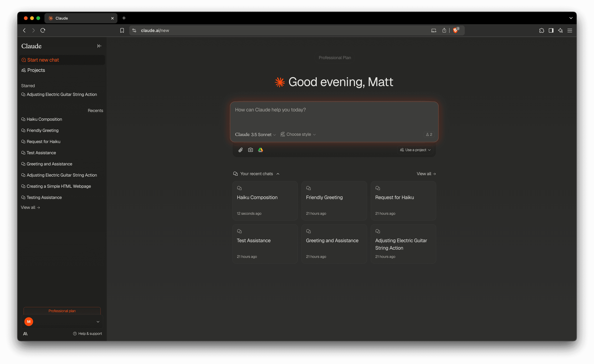Click the Professional Plan pill at top
The image size is (594, 364).
pyautogui.click(x=335, y=58)
